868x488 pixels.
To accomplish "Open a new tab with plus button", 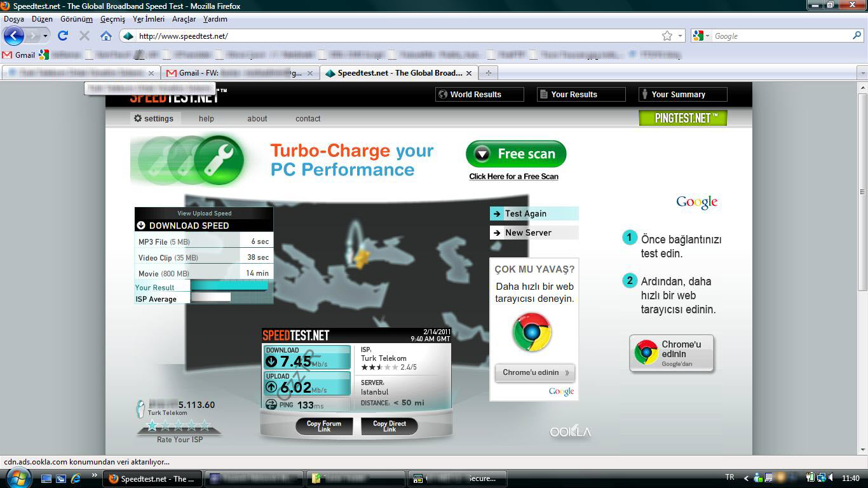I will (488, 73).
